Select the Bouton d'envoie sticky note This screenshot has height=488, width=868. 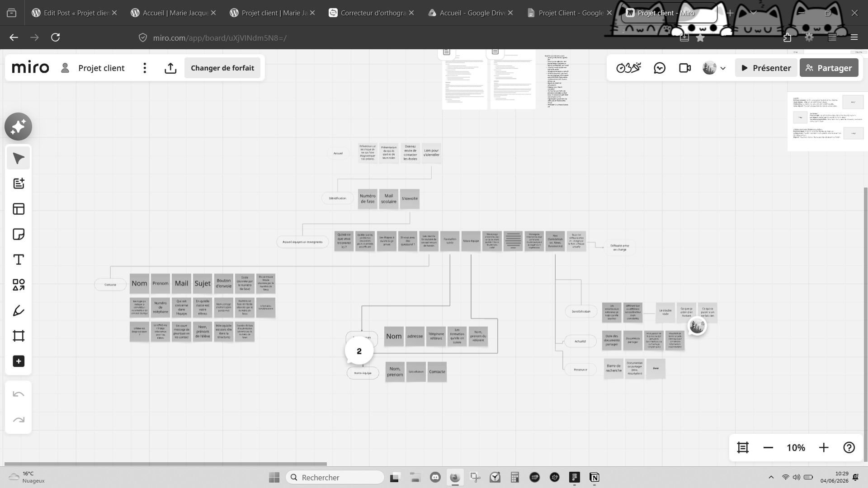(223, 283)
